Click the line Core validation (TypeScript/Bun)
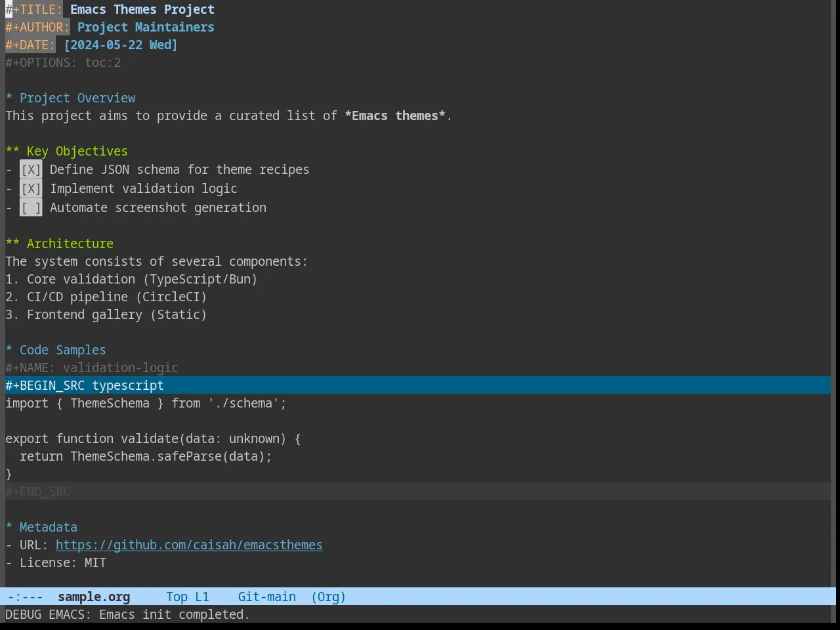Screen dimensions: 840x630 [x=131, y=279]
